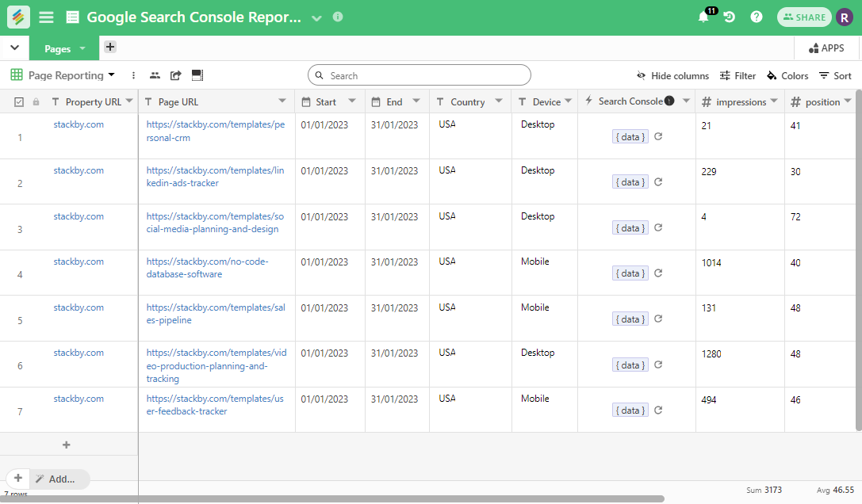
Task: Open the three-dot menu beside Page Reporting
Action: pos(132,75)
